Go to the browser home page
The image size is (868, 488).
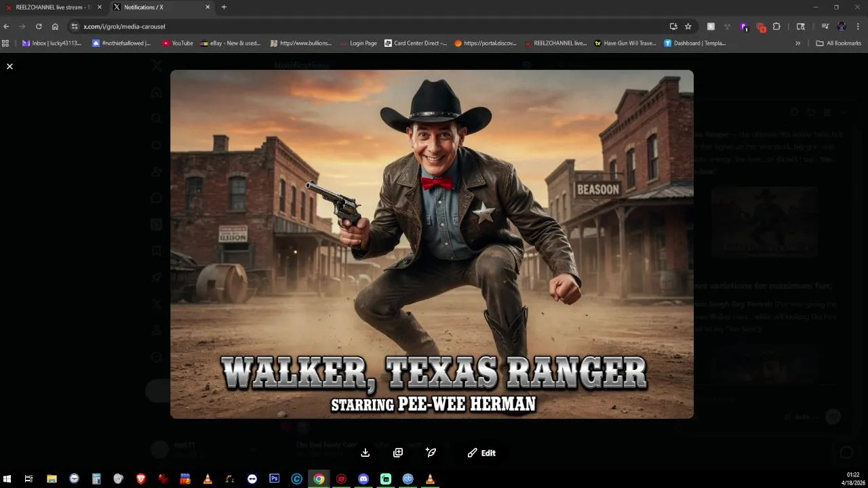point(55,26)
